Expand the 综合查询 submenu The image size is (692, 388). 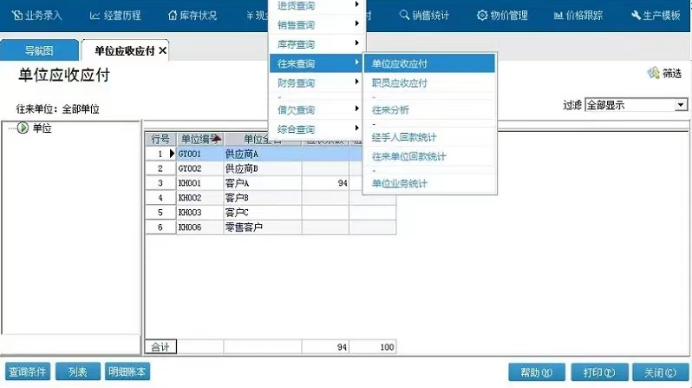pyautogui.click(x=317, y=129)
